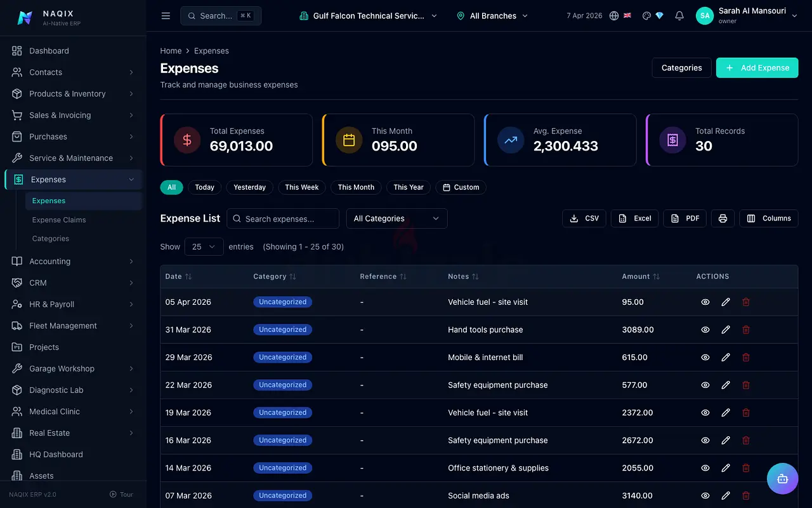The image size is (812, 508).
Task: View details of 05 Apr 2026 expense
Action: 705,302
